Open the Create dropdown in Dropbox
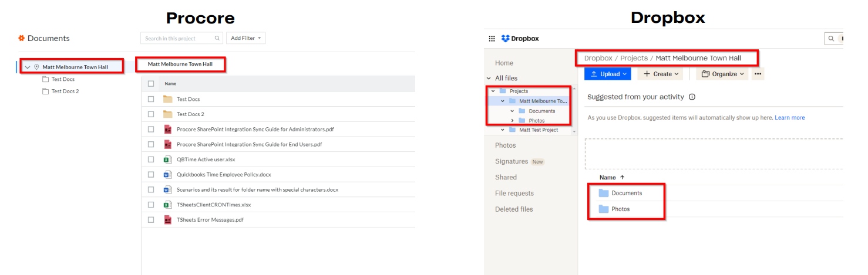Screen dimensions: 868x275 (661, 74)
